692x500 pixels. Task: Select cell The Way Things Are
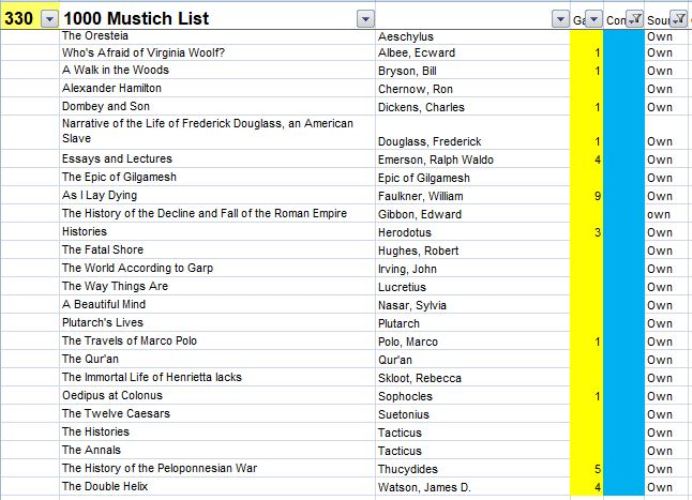click(217, 286)
